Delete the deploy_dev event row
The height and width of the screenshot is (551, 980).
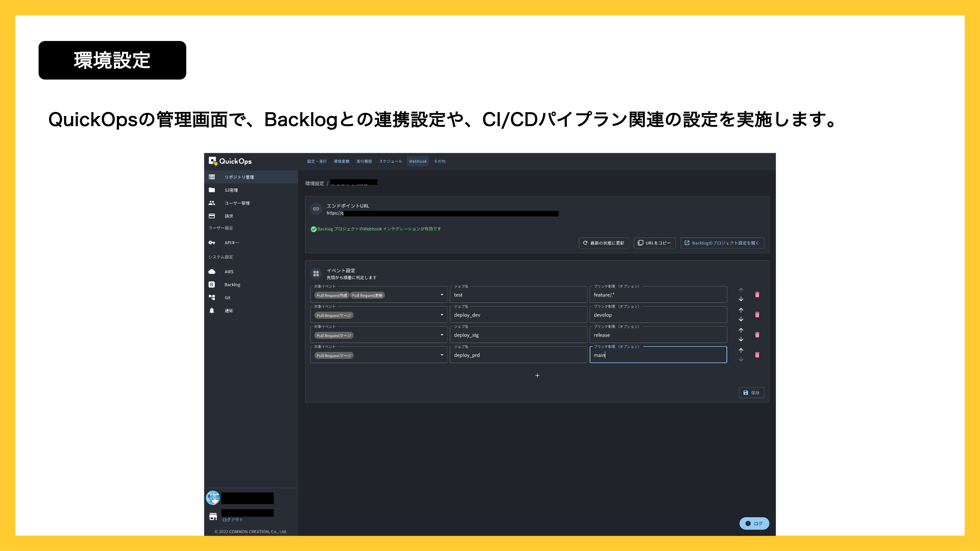click(757, 315)
